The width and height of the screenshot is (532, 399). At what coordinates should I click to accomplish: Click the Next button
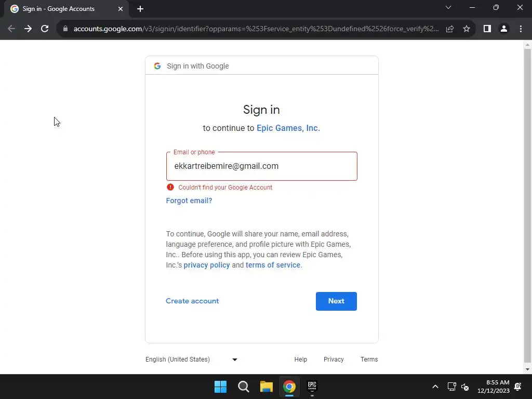pos(336,301)
